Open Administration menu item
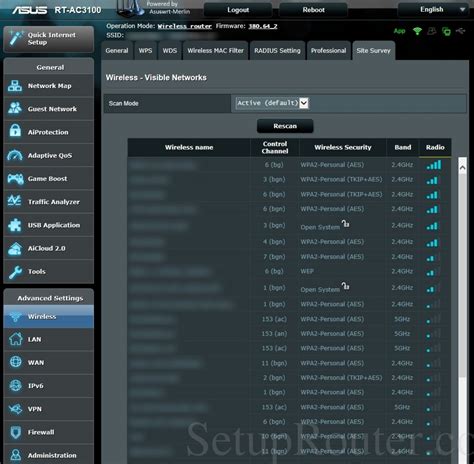 click(49, 455)
